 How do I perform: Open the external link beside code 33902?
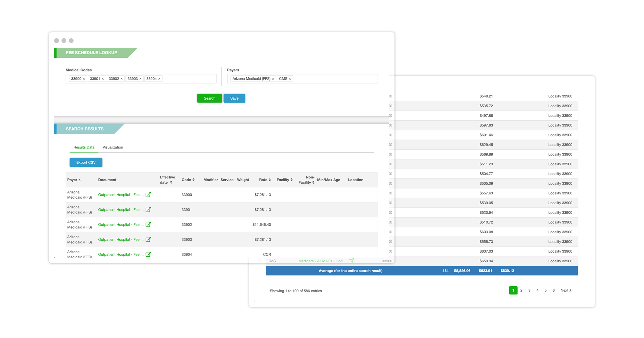(149, 225)
